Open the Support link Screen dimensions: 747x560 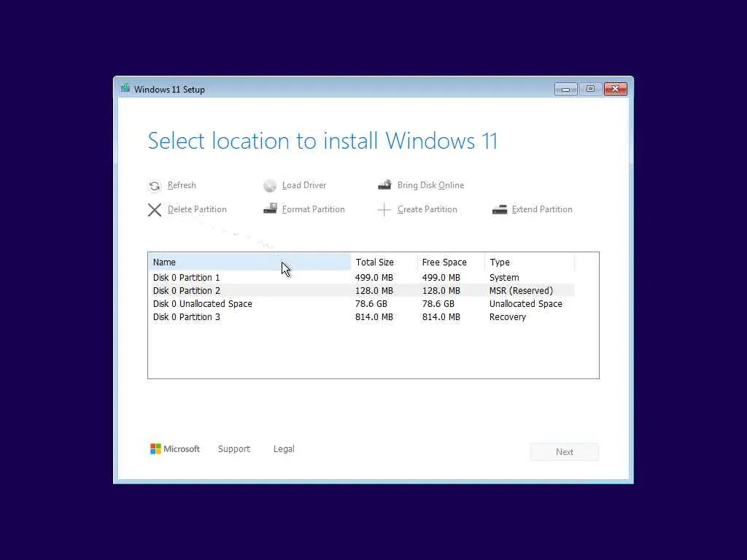coord(234,449)
